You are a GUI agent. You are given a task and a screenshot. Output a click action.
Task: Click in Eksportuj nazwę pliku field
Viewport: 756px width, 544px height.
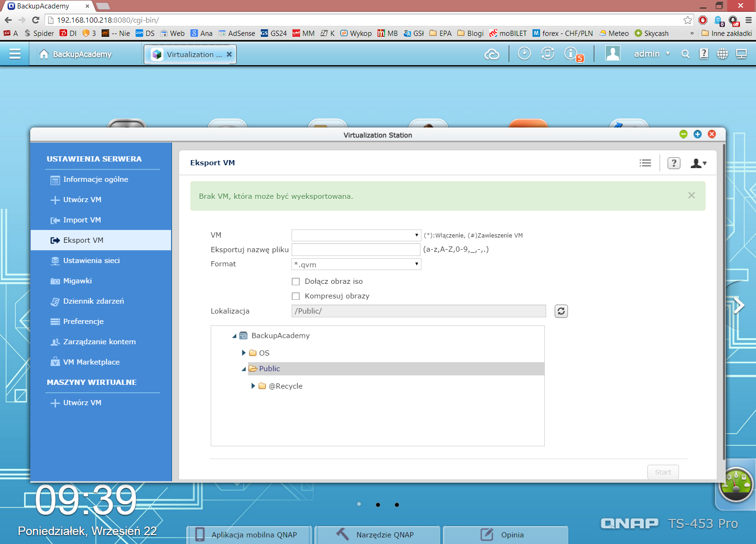pyautogui.click(x=356, y=249)
